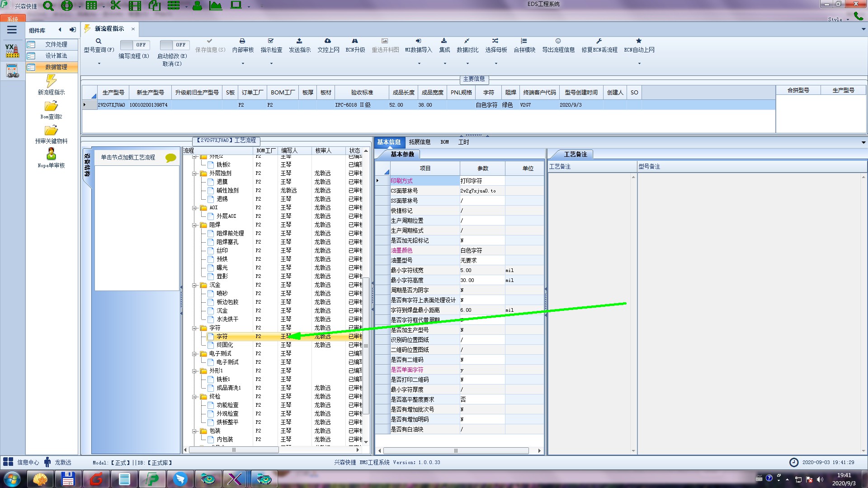The image size is (868, 488).
Task: Click the 内部审核 print icon
Action: 242,41
